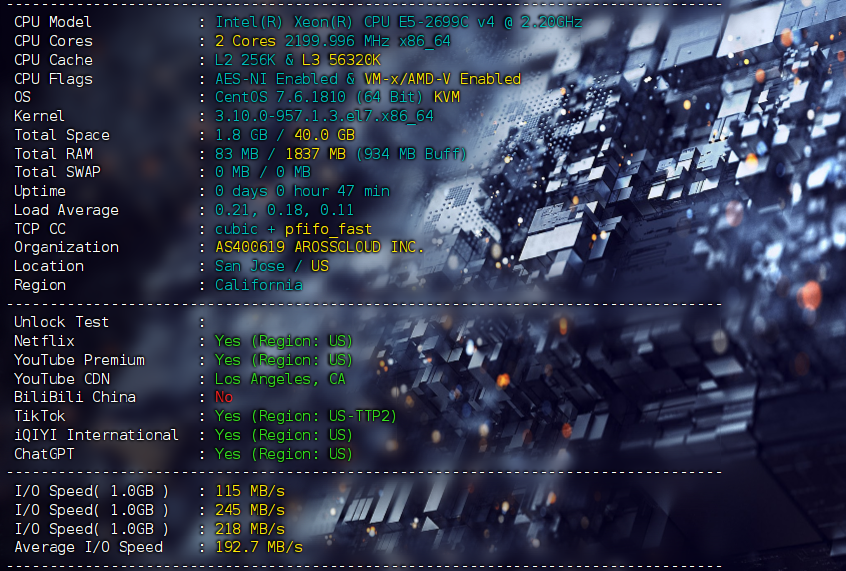The width and height of the screenshot is (846, 571).
Task: Click the 'BiliBili China' label
Action: coord(75,397)
